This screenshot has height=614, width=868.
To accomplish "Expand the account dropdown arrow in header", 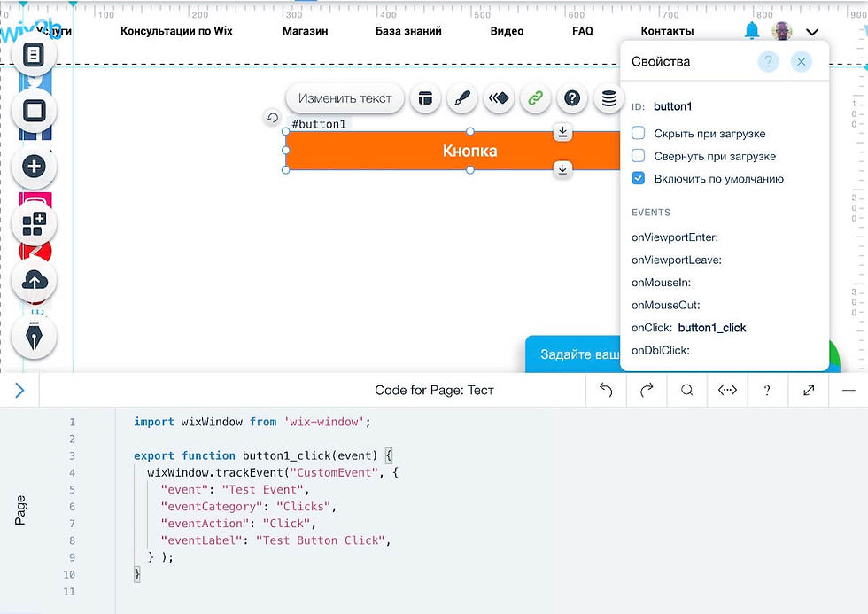I will pos(811,32).
